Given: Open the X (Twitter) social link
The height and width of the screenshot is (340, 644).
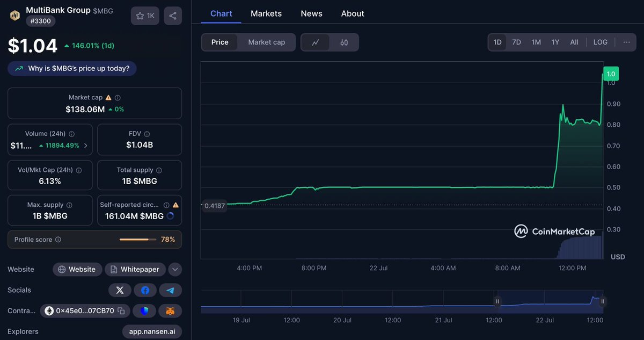Looking at the screenshot, I should 120,290.
